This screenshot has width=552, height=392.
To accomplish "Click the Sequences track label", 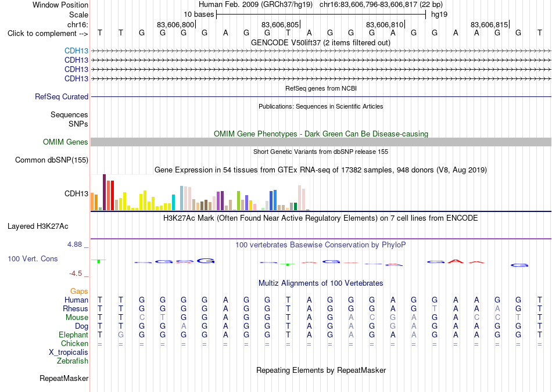I will tap(69, 115).
